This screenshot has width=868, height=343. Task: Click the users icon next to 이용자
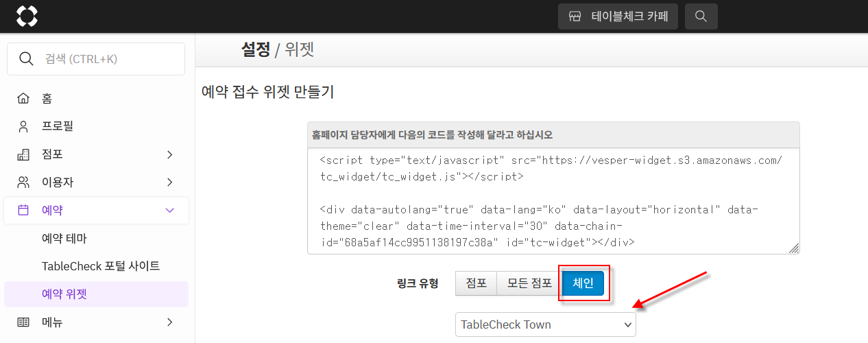coord(23,182)
